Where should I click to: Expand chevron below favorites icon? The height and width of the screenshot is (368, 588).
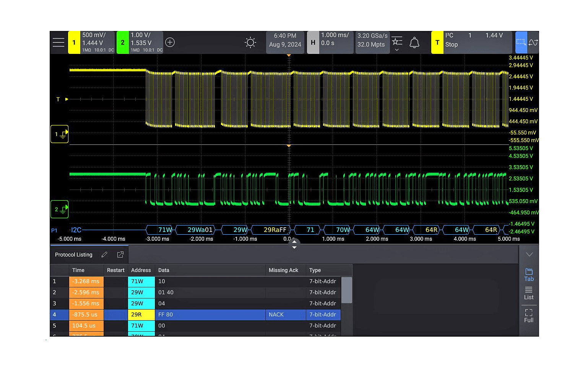397,50
